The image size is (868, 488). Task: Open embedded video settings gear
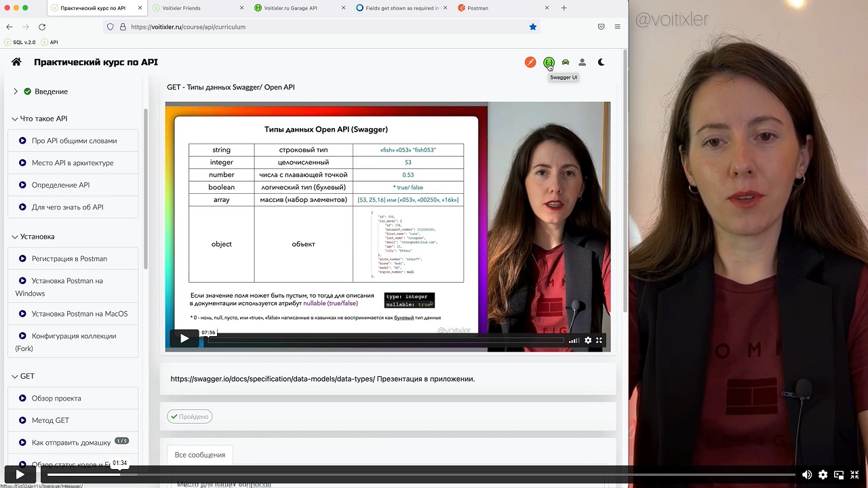click(x=588, y=340)
